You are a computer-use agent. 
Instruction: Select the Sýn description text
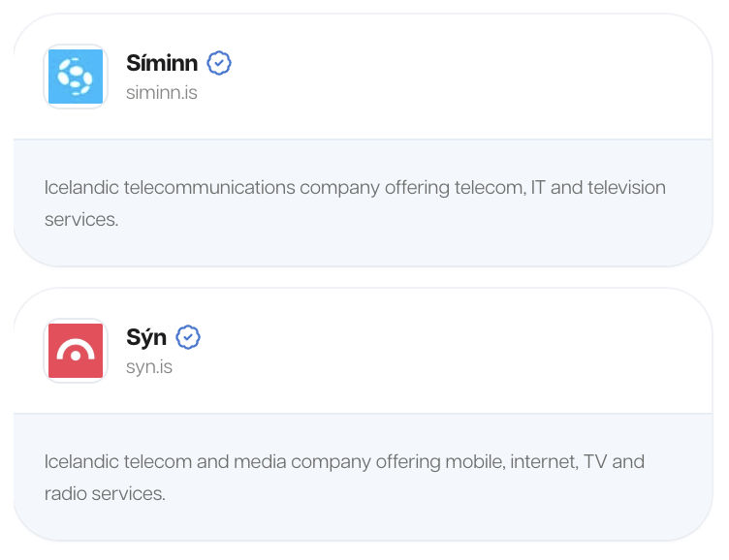pos(344,478)
